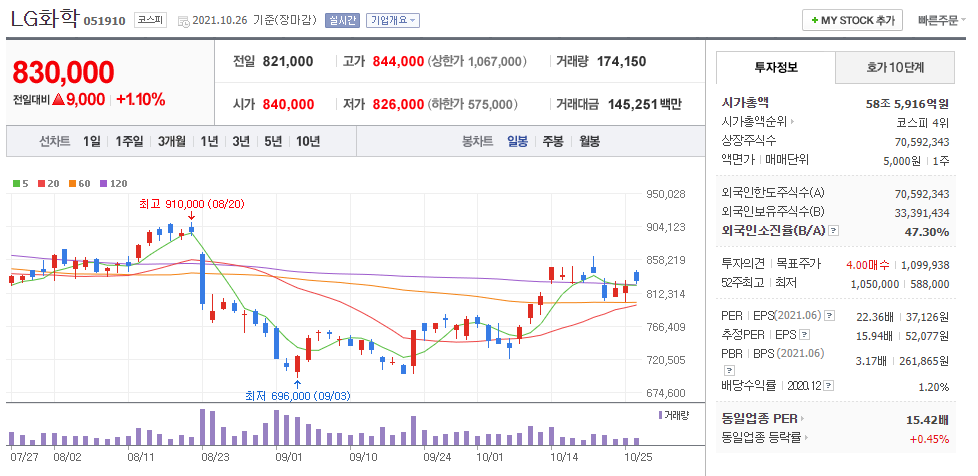Click the 전일 821,000 value
Image resolution: width=978 pixels, height=476 pixels.
pyautogui.click(x=288, y=61)
